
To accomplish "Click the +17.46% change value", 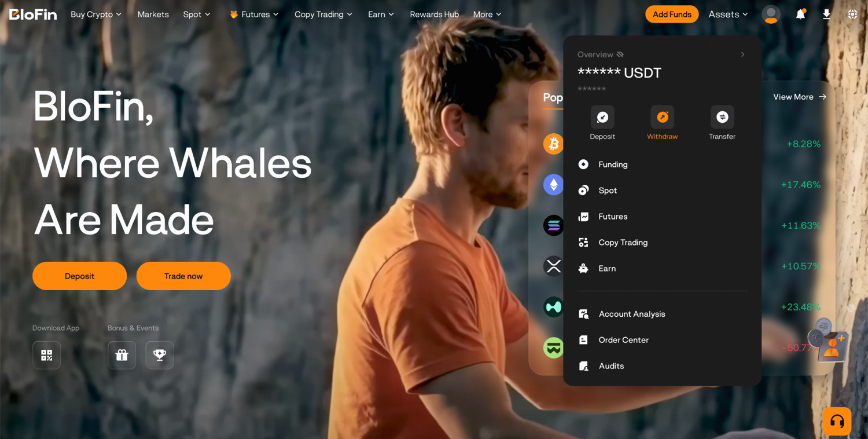I will click(x=800, y=185).
